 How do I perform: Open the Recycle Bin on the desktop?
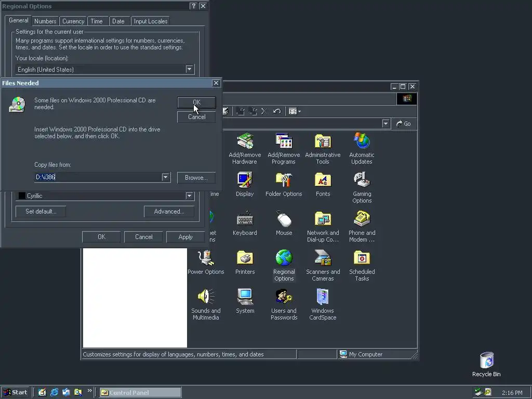coord(486,364)
